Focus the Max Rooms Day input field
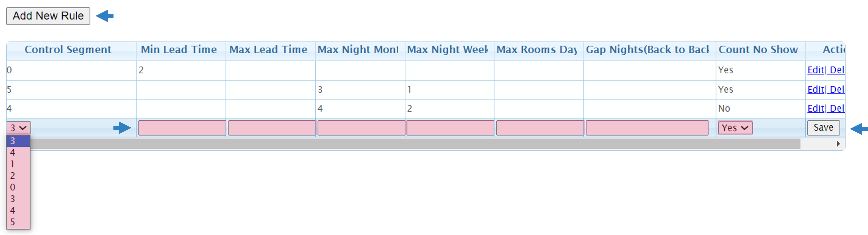 click(540, 128)
